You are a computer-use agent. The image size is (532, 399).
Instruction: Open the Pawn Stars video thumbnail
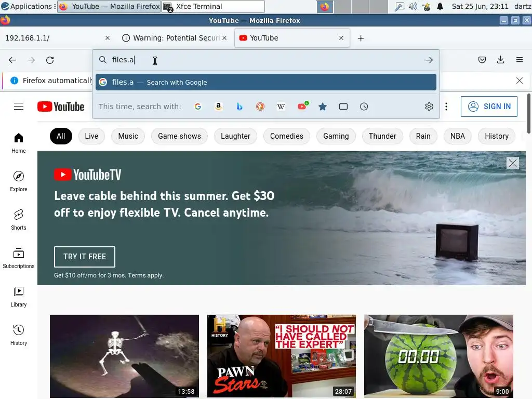pos(282,356)
